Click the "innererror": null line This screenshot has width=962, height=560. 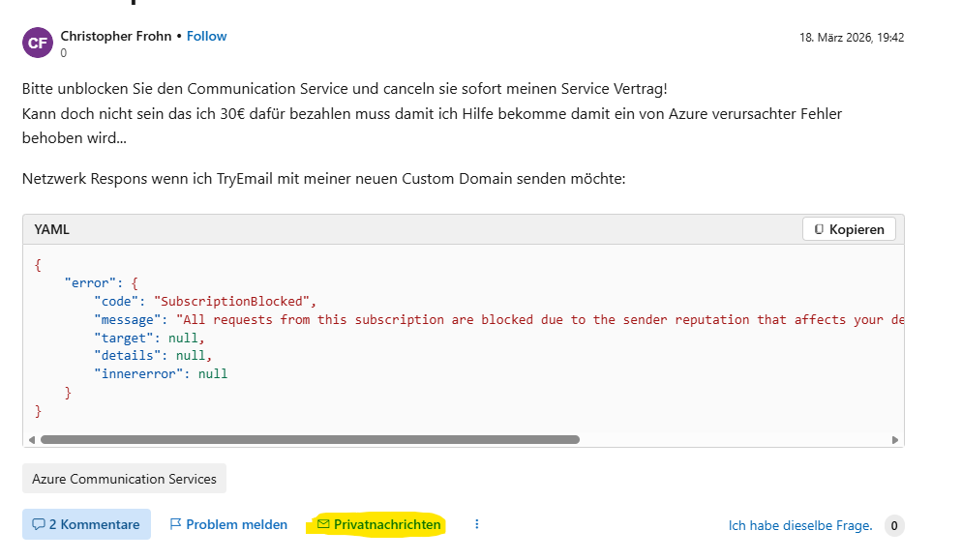161,373
